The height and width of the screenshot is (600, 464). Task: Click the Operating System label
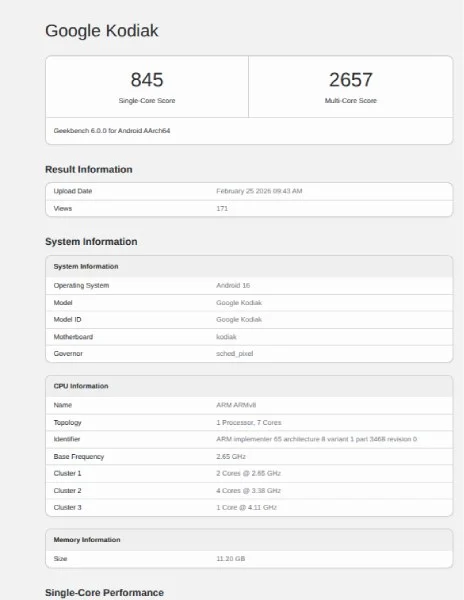click(x=81, y=285)
